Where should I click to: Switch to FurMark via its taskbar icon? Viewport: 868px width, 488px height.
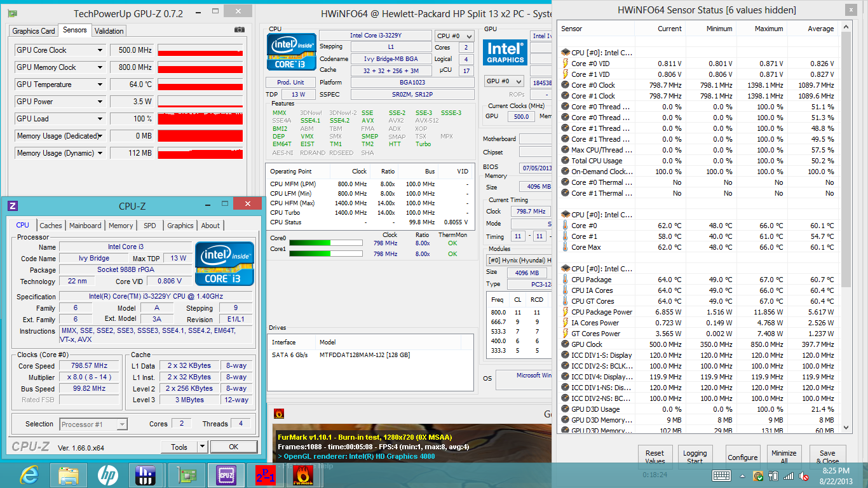tap(304, 475)
